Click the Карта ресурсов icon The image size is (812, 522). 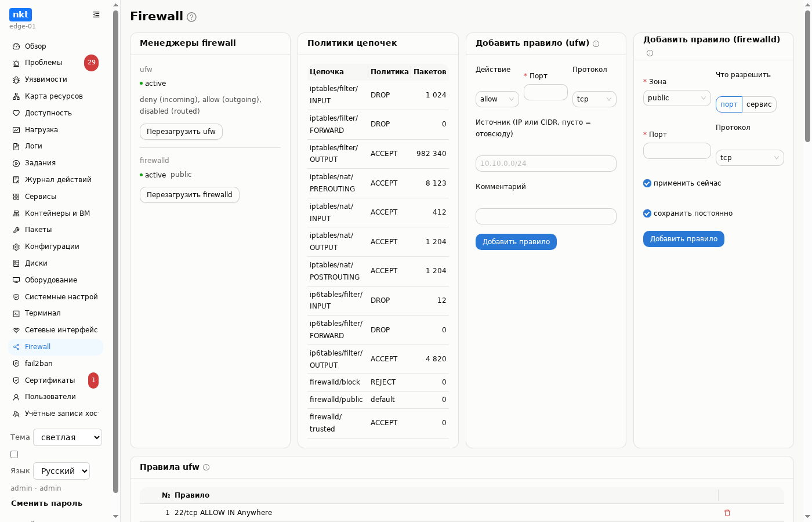16,96
